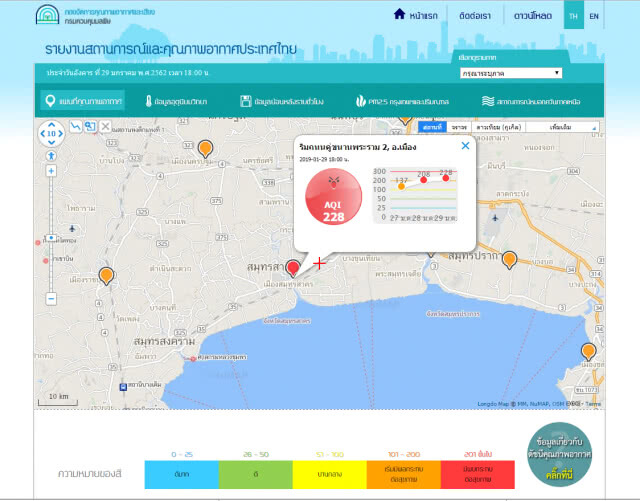Click the orange marker at สมุทรปราการ

pyautogui.click(x=509, y=261)
